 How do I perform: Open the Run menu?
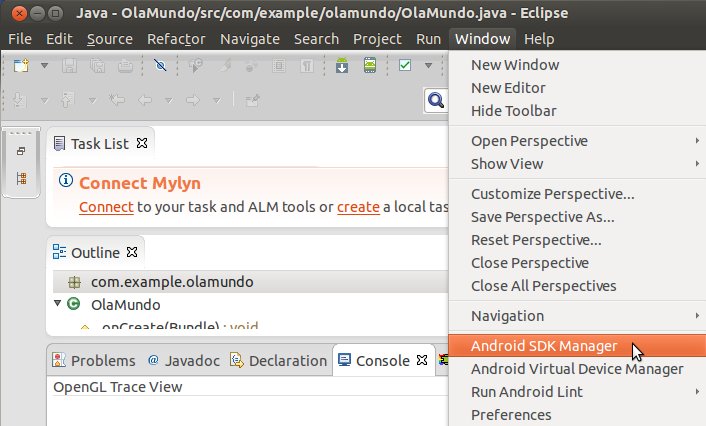pos(428,39)
